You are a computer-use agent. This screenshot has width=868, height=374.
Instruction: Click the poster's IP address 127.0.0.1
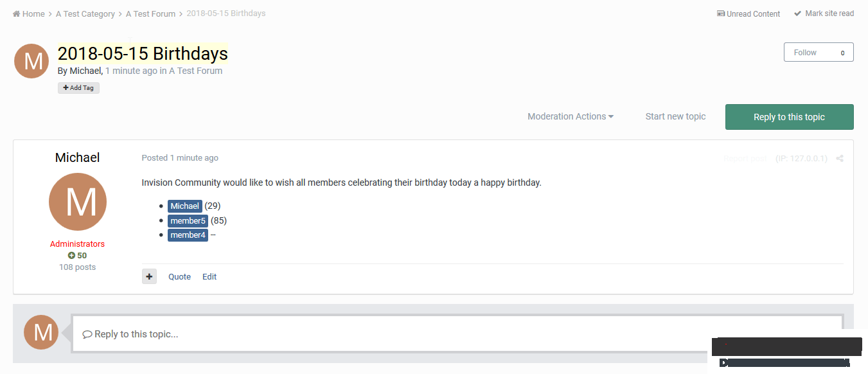click(x=801, y=158)
